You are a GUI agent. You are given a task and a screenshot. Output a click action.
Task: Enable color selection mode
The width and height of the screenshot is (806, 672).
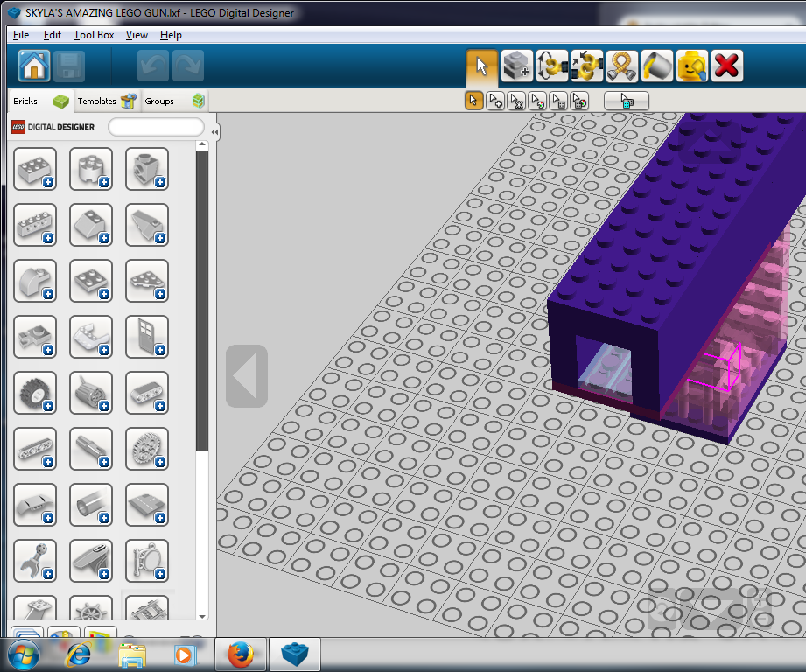coord(537,101)
